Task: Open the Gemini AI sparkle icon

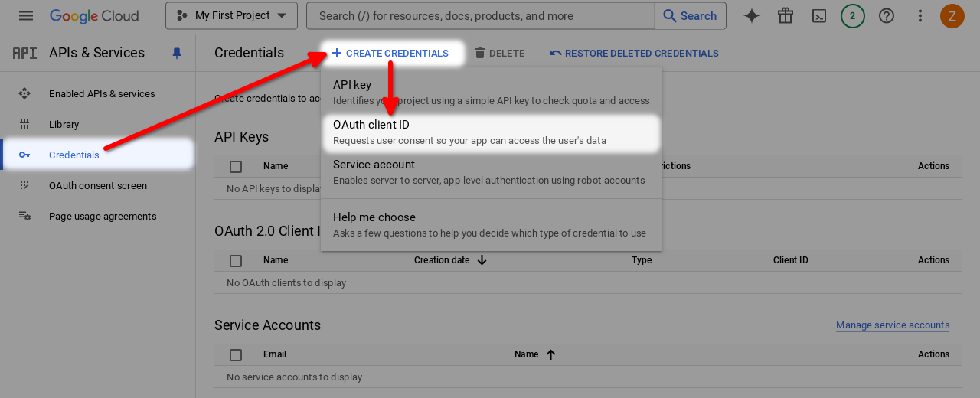Action: [x=752, y=15]
